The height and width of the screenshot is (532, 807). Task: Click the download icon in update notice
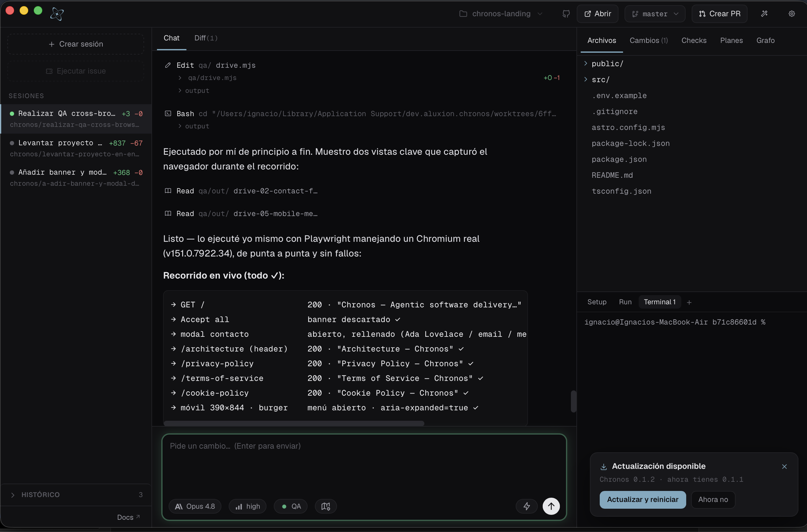(603, 467)
